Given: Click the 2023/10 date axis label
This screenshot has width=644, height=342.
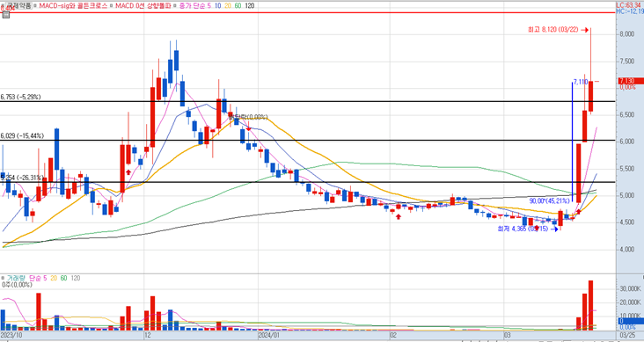Looking at the screenshot, I should pos(11,336).
